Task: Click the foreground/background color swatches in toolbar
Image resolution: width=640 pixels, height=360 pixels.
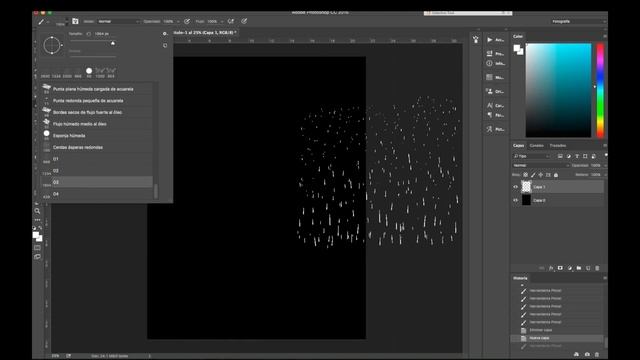Action: click(38, 236)
